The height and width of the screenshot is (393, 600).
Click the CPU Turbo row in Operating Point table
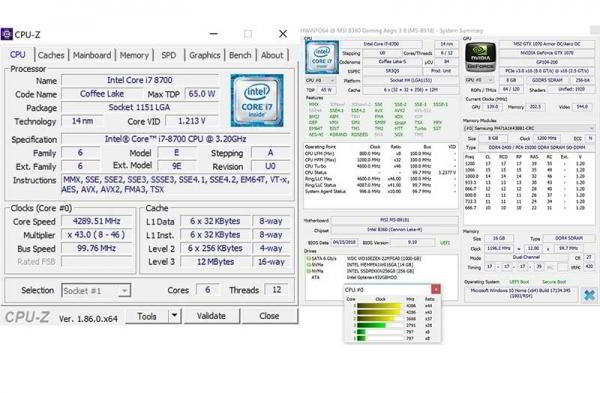(x=380, y=166)
